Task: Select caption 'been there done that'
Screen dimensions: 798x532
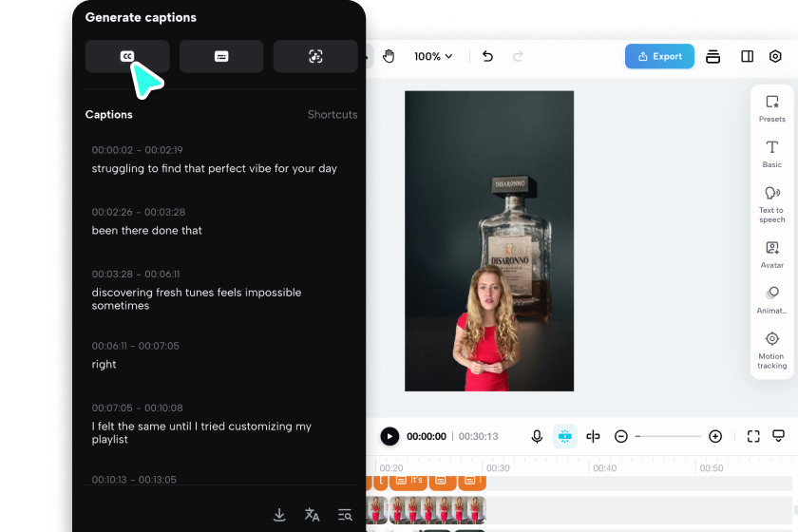Action: (146, 231)
